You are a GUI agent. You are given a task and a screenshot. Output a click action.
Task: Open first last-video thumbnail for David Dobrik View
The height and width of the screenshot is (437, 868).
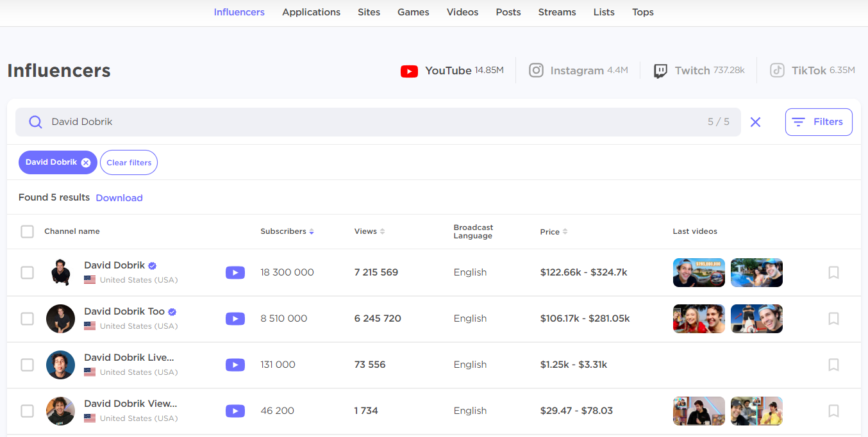pos(699,411)
